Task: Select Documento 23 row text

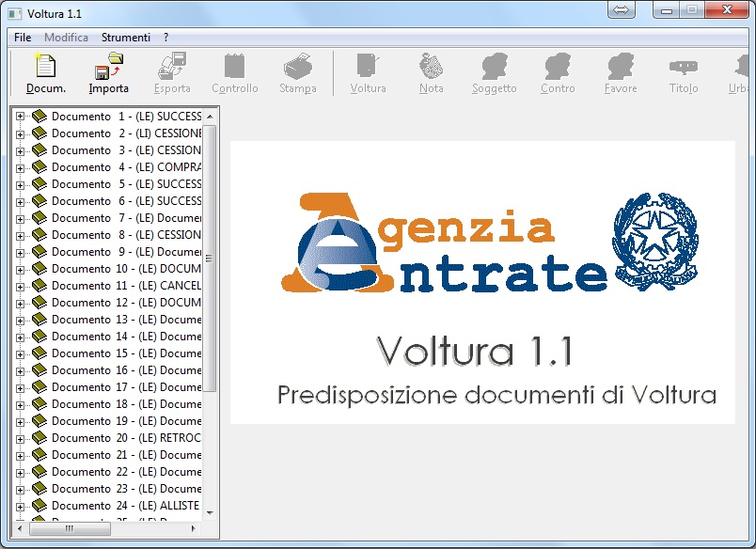Action: click(x=126, y=489)
